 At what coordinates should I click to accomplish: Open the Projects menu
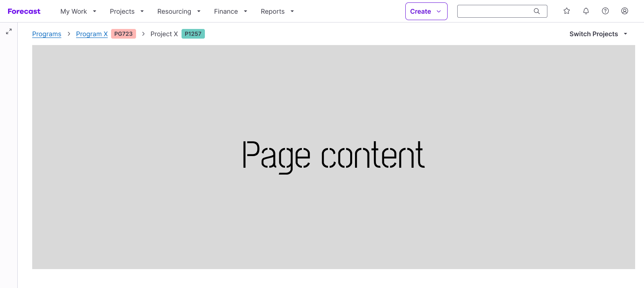tap(127, 11)
